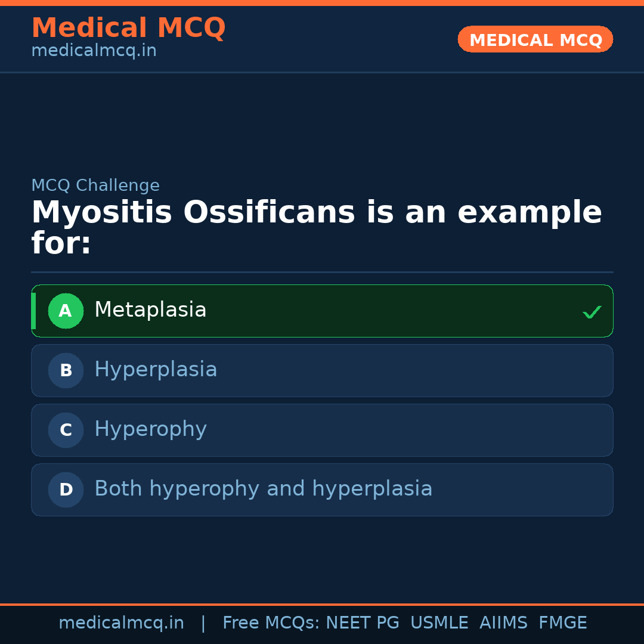Select Both hyperophy and hyperplasia option

coord(322,490)
